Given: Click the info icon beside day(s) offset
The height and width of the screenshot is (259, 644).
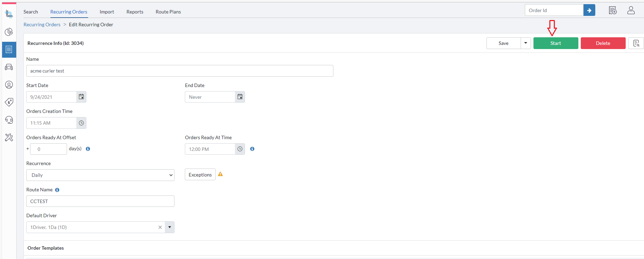Looking at the screenshot, I should tap(88, 149).
